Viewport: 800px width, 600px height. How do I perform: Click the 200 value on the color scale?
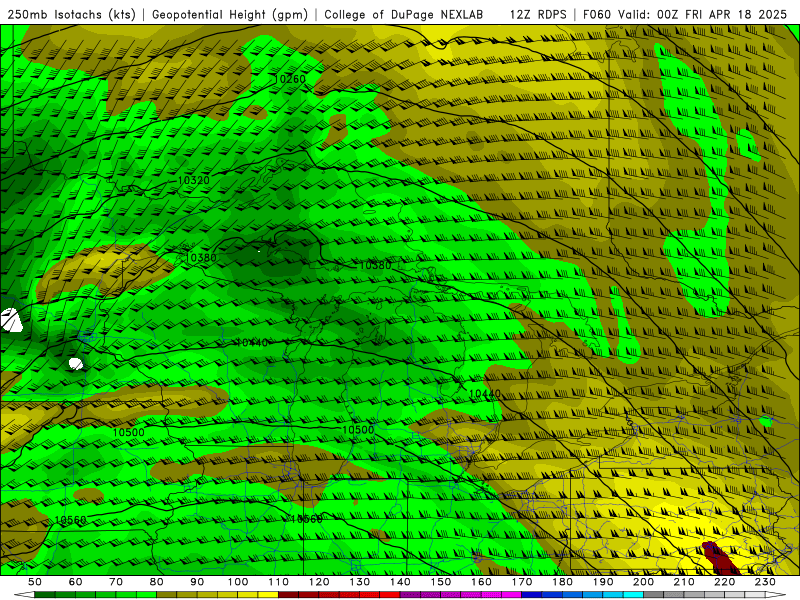pyautogui.click(x=643, y=582)
